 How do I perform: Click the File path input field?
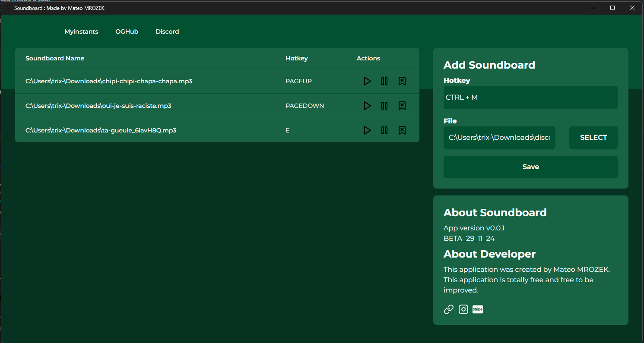click(x=499, y=138)
